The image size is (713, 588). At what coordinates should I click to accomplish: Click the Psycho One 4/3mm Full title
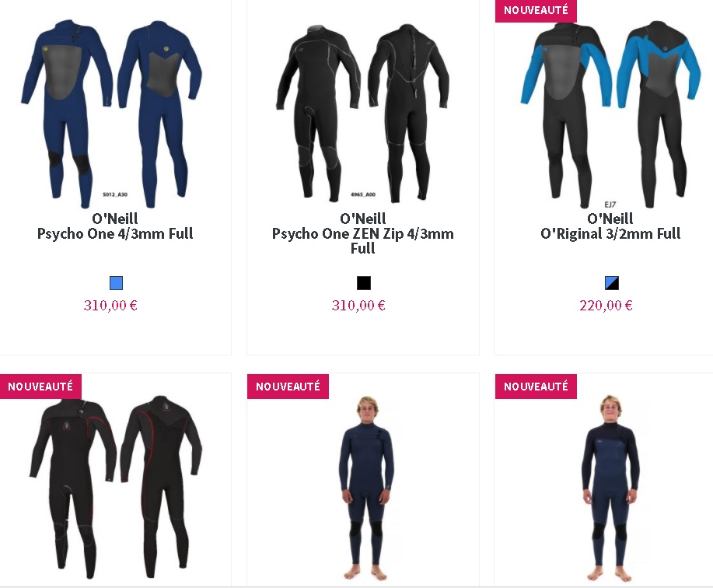115,234
